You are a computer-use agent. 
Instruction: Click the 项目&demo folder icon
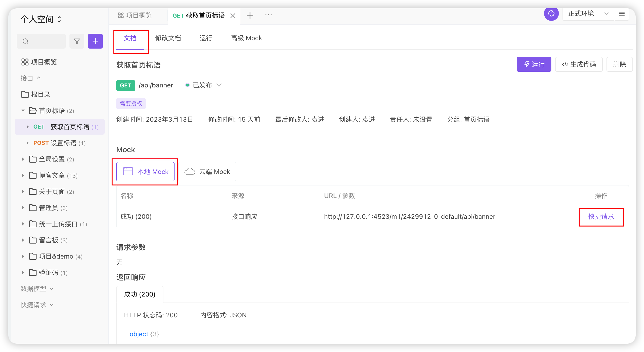33,256
